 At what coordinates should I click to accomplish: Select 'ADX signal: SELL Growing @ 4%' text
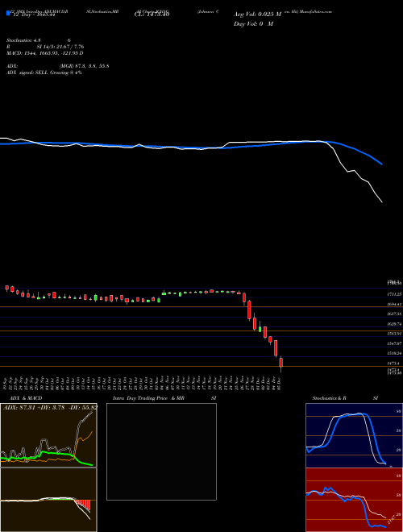click(44, 73)
